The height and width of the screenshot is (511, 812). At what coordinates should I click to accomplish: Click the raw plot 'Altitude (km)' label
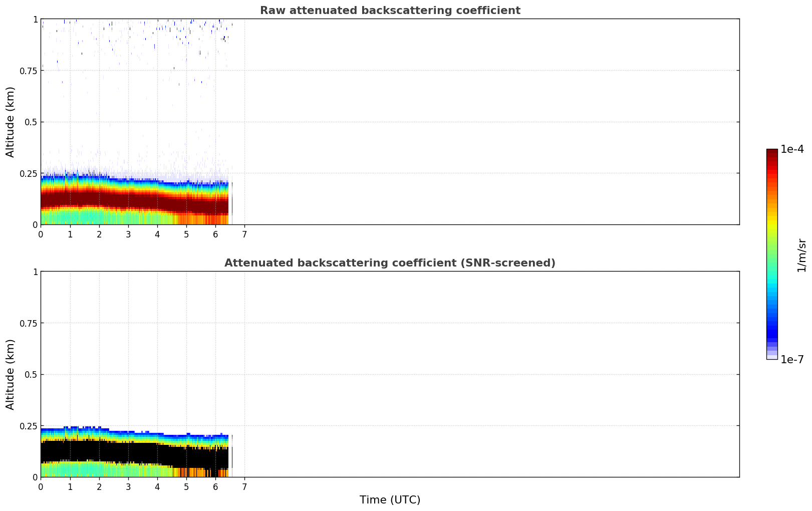(11, 122)
